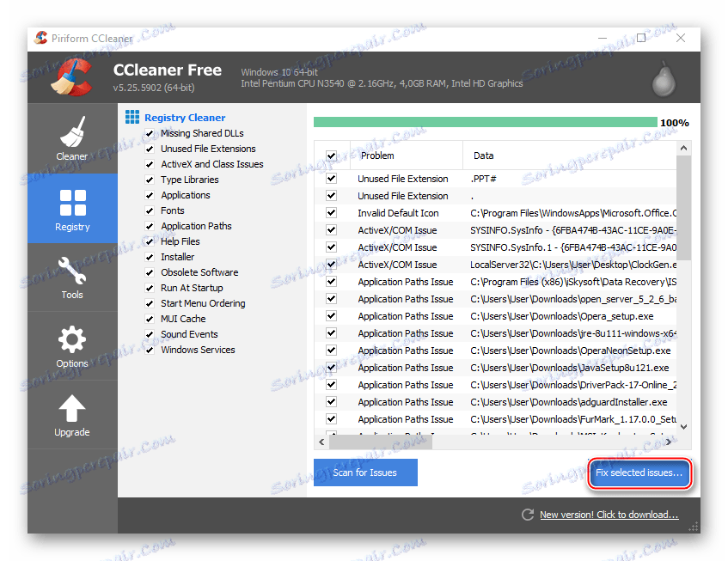Viewport: 728px width, 561px height.
Task: Uncheck the Sound Events option
Action: [150, 334]
